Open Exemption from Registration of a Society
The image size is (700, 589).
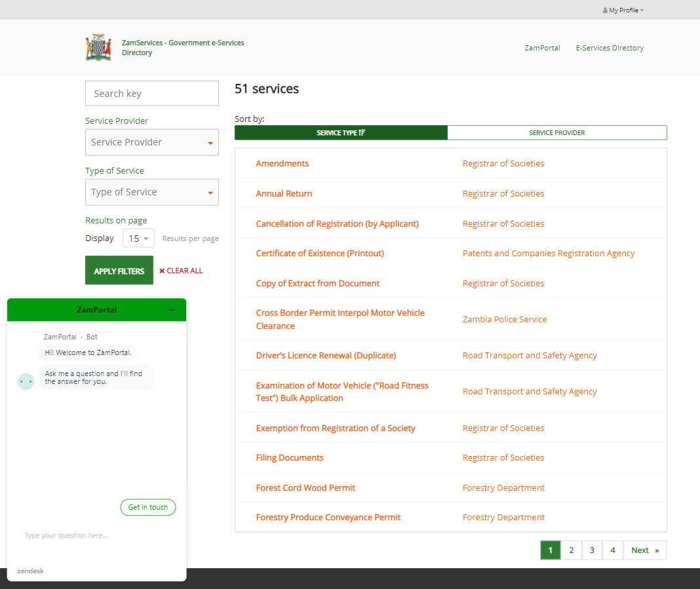coord(336,428)
